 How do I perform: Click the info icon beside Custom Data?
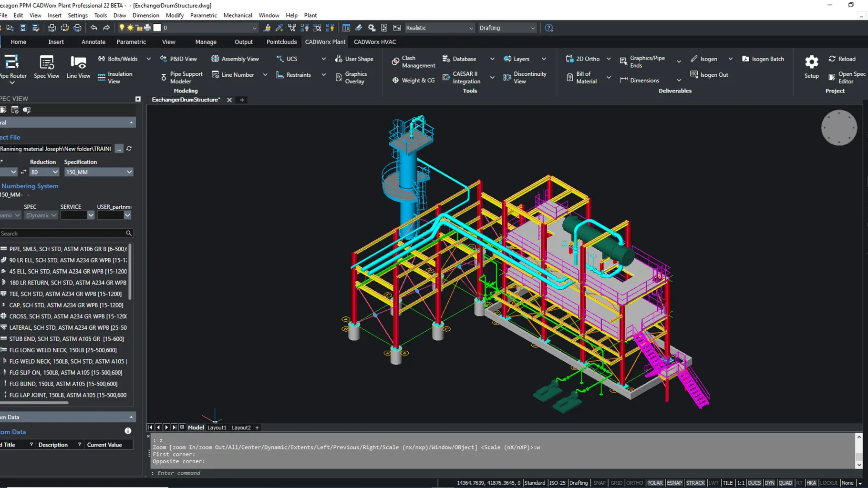(x=128, y=431)
